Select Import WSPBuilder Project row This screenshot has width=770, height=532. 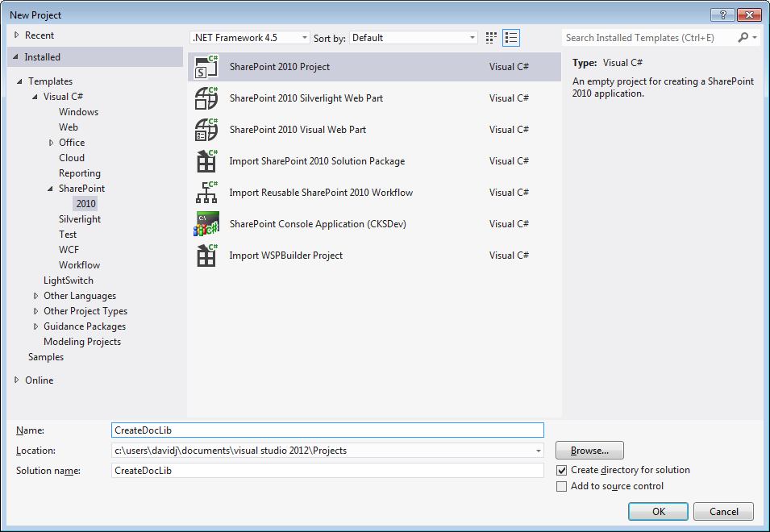[x=374, y=256]
